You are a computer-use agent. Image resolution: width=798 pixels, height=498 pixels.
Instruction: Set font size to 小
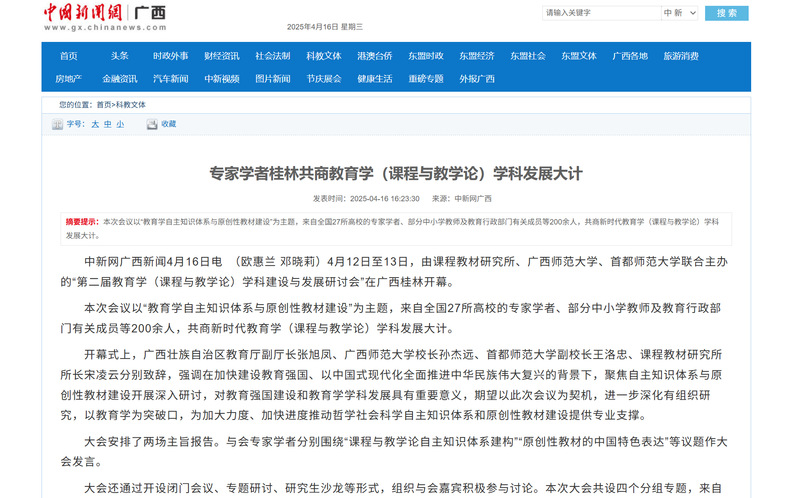pyautogui.click(x=120, y=124)
